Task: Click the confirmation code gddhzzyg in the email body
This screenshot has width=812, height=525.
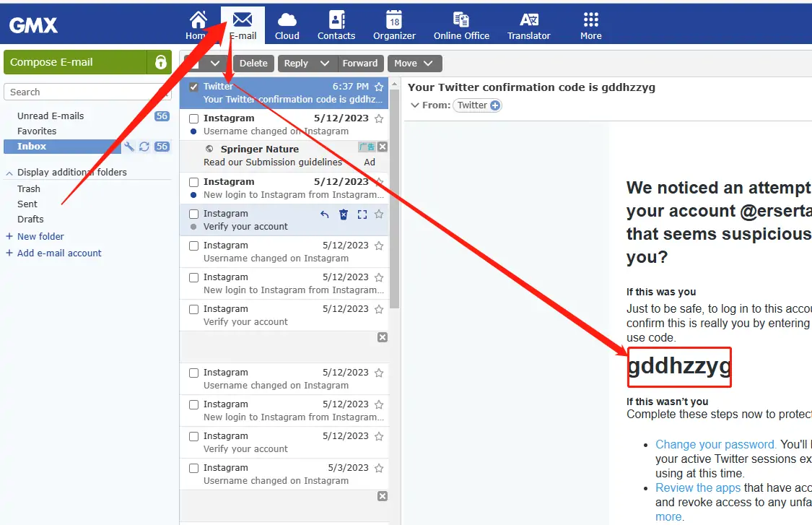Action: (x=679, y=367)
